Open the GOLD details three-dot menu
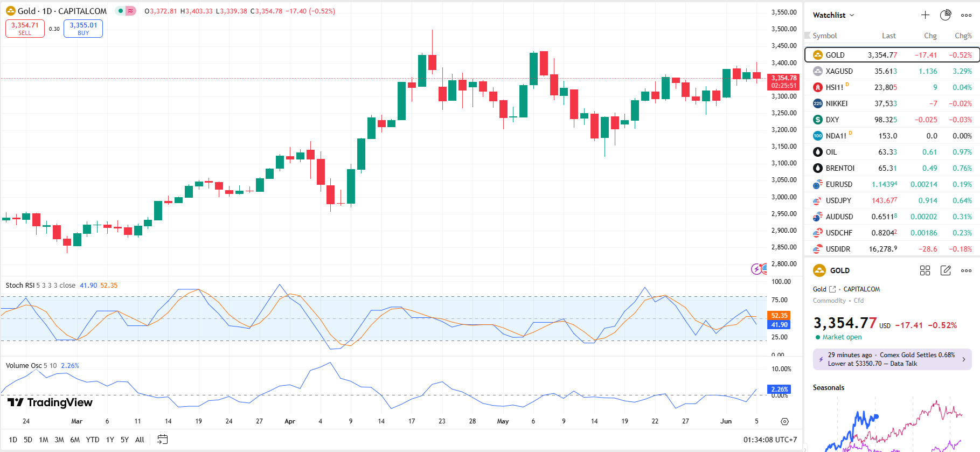This screenshot has height=452, width=980. coord(967,270)
